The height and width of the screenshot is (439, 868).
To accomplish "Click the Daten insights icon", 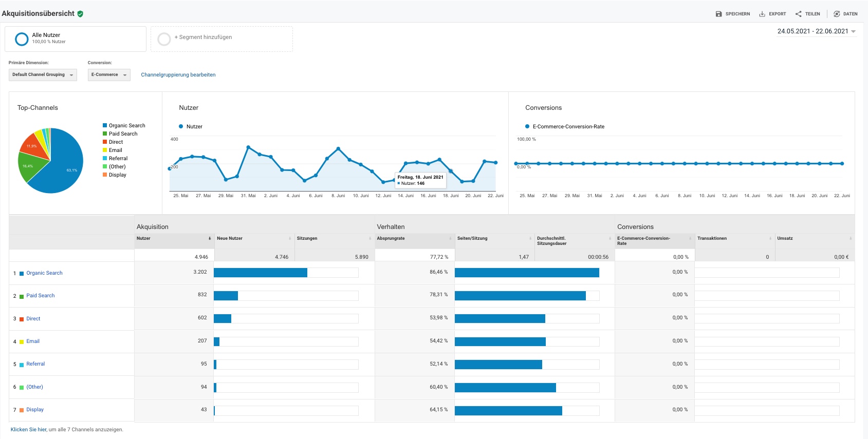I will click(x=837, y=14).
